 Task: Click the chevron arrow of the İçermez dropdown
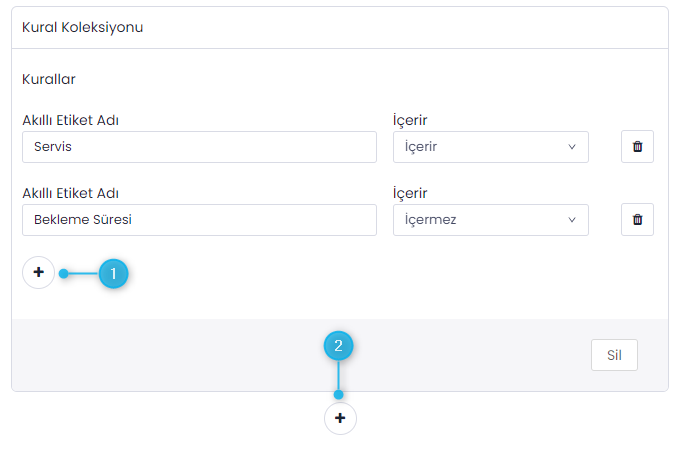point(572,220)
